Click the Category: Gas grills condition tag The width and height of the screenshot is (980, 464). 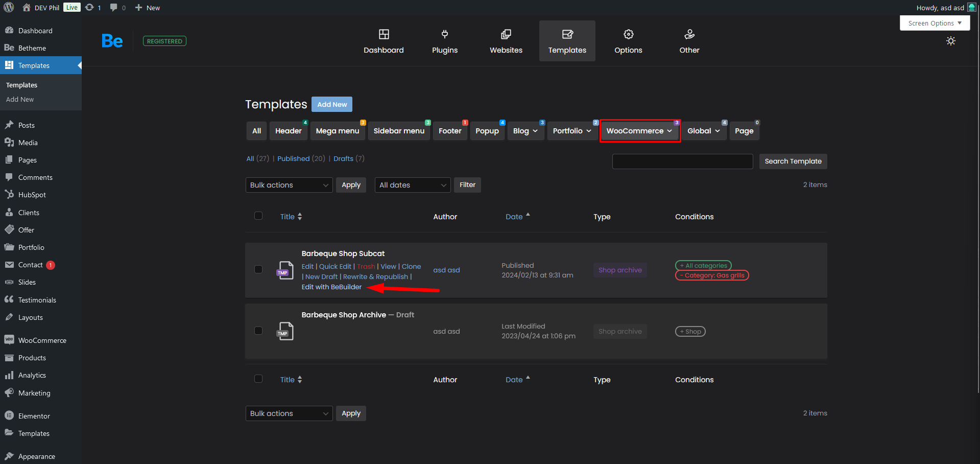[712, 275]
